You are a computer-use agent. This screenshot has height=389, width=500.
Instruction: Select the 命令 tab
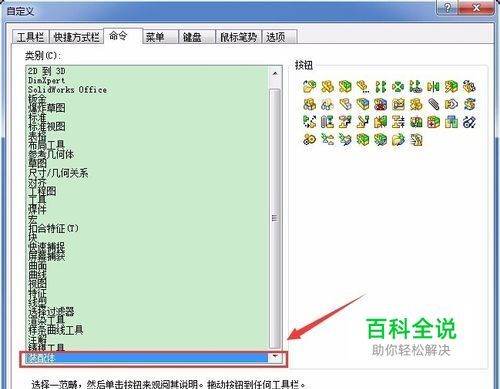[123, 36]
